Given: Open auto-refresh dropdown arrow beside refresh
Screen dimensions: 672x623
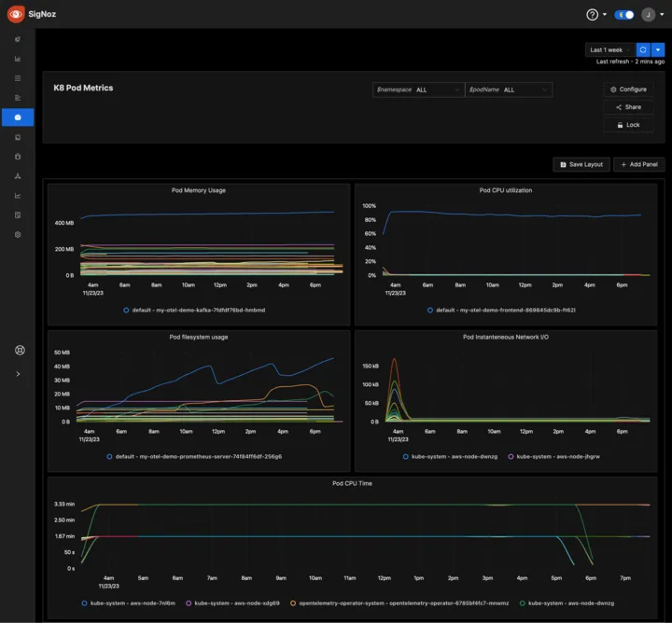Looking at the screenshot, I should click(658, 50).
